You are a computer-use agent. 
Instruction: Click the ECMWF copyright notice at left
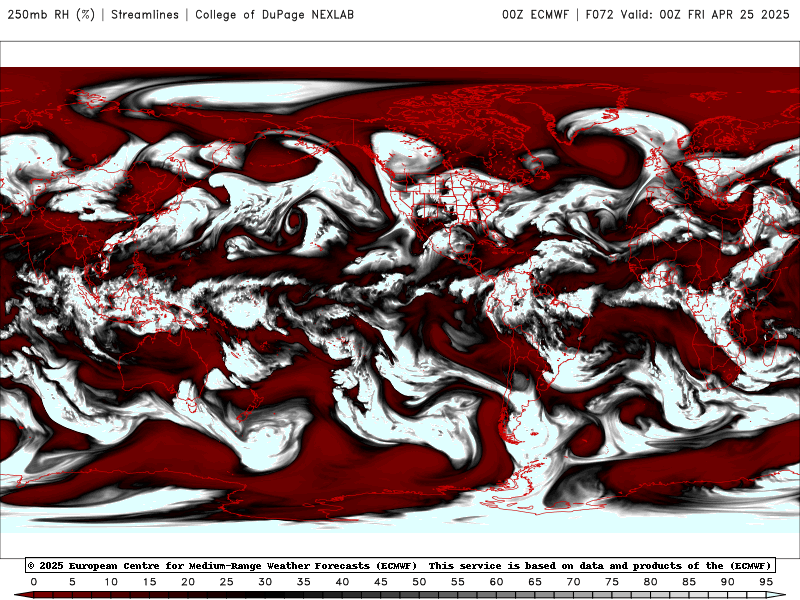(x=222, y=565)
